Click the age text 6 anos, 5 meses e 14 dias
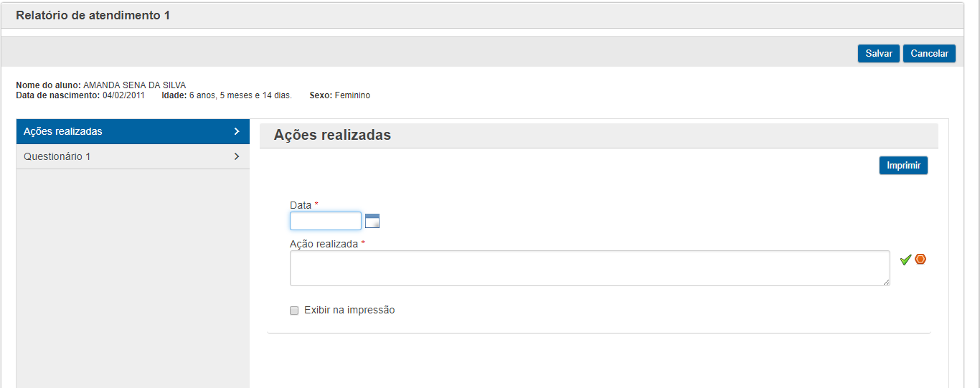 240,95
